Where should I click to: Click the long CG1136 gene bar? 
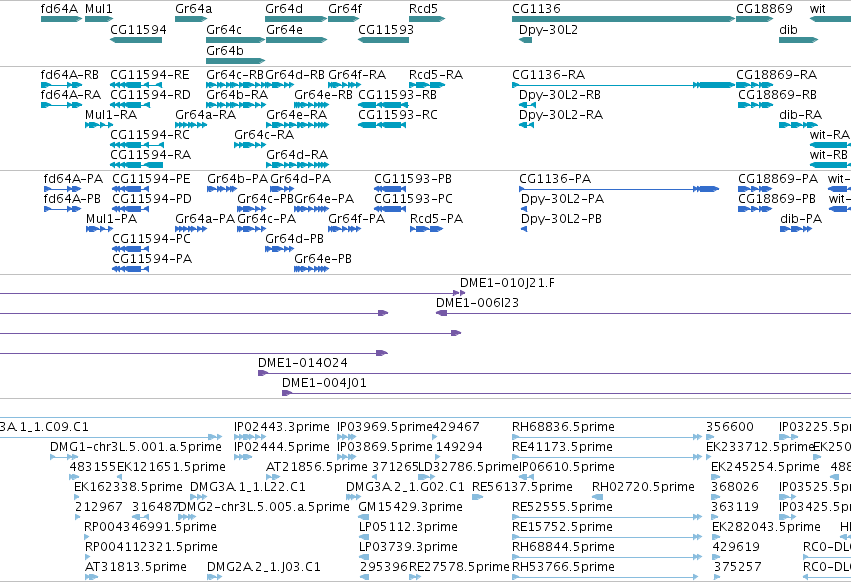pos(623,19)
